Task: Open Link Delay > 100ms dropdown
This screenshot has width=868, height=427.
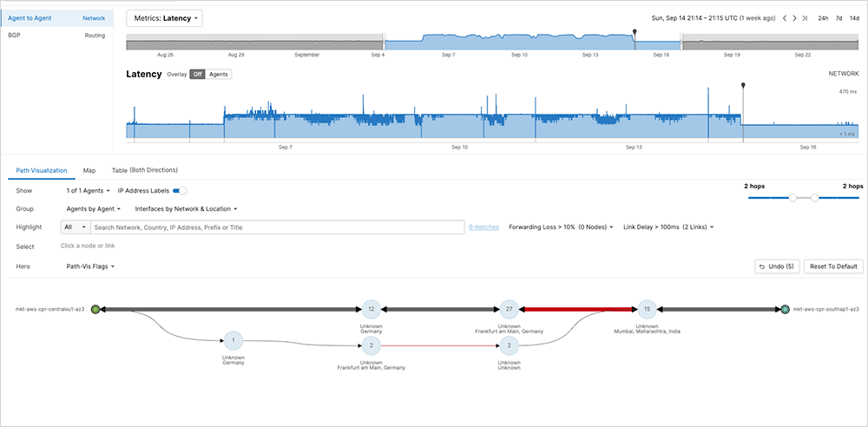Action: (x=668, y=227)
